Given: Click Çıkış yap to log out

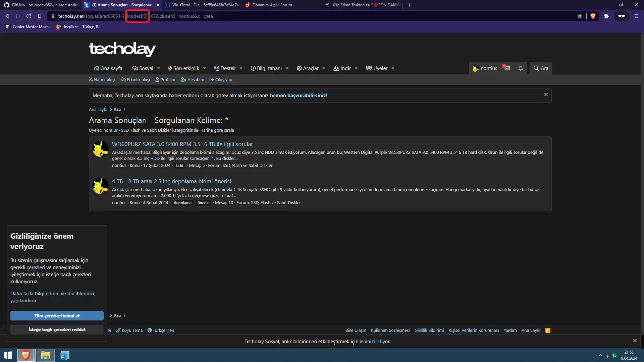Looking at the screenshot, I should (x=221, y=80).
